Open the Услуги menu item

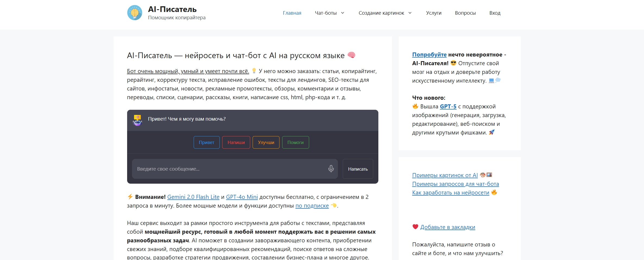(x=433, y=13)
